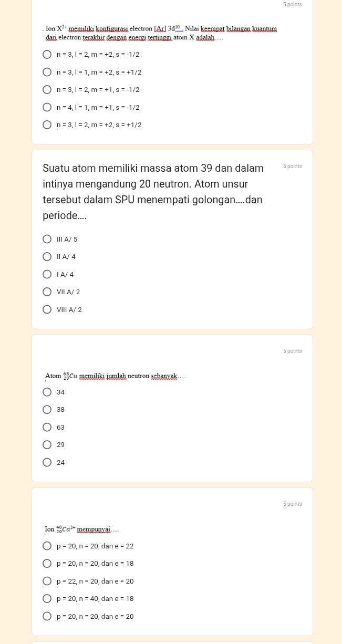
Task: Select answer 24 for the Cu neutron question
Action: (47, 462)
